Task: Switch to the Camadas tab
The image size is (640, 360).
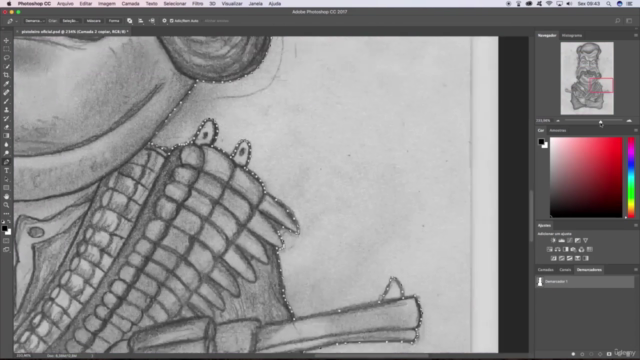Action: coord(545,270)
